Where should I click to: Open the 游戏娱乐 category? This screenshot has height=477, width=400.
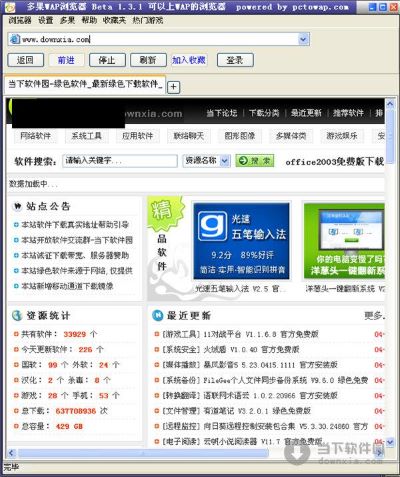pos(342,136)
